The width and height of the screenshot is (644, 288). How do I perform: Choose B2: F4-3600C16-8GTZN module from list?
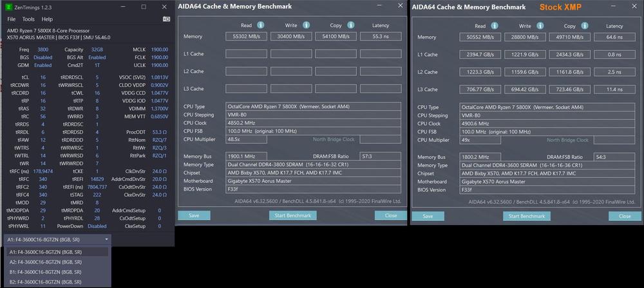pyautogui.click(x=45, y=282)
